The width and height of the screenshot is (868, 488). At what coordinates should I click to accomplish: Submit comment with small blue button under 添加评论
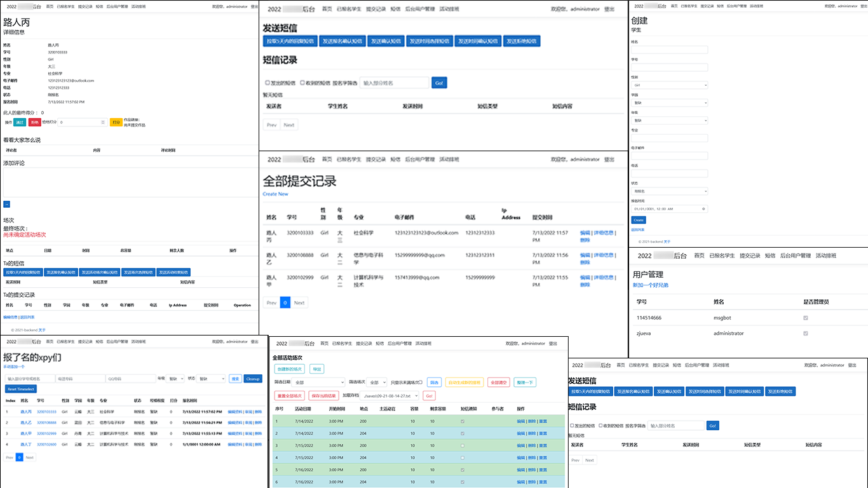[6, 204]
